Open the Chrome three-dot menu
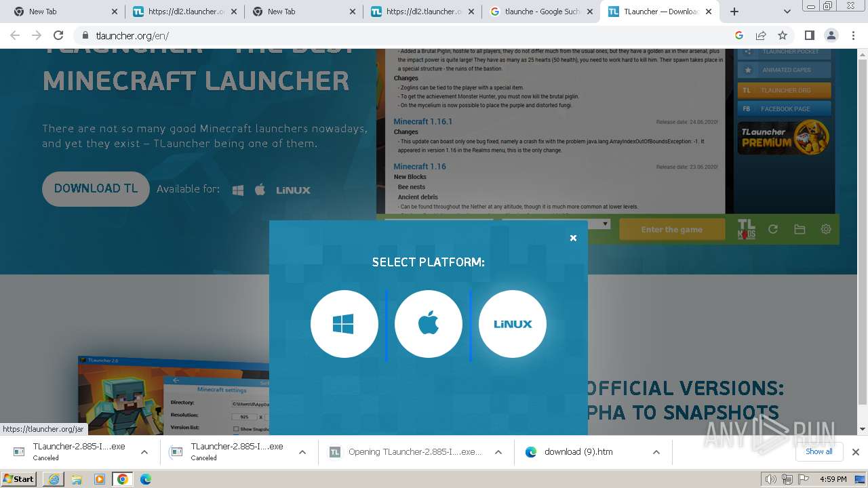Image resolution: width=868 pixels, height=488 pixels. pos(852,35)
